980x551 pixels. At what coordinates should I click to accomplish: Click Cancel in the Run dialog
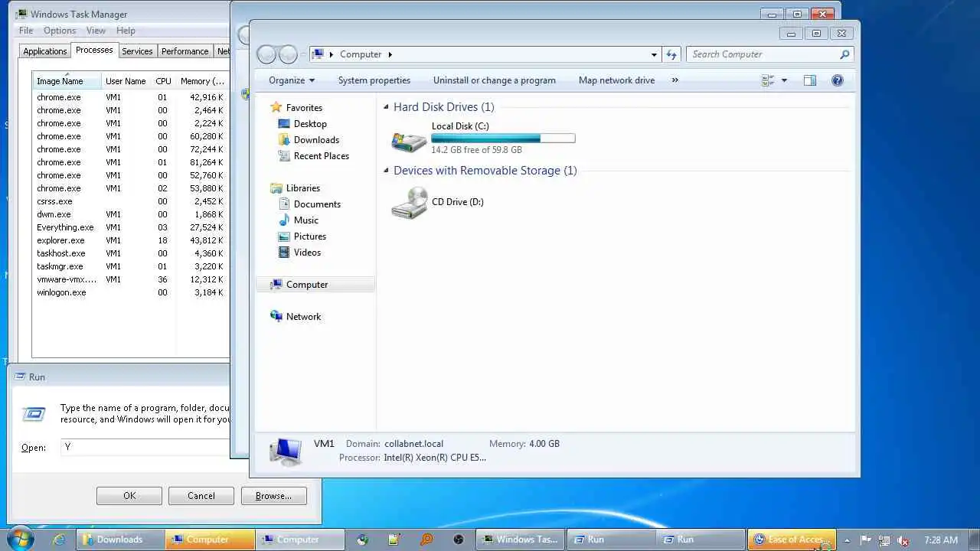pyautogui.click(x=201, y=496)
